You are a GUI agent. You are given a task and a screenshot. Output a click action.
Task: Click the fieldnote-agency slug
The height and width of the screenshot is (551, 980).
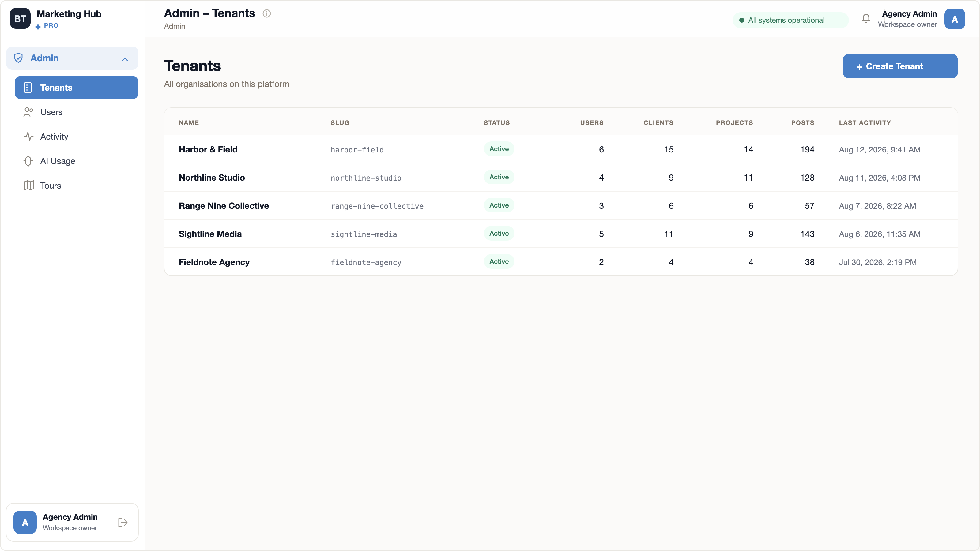point(366,262)
